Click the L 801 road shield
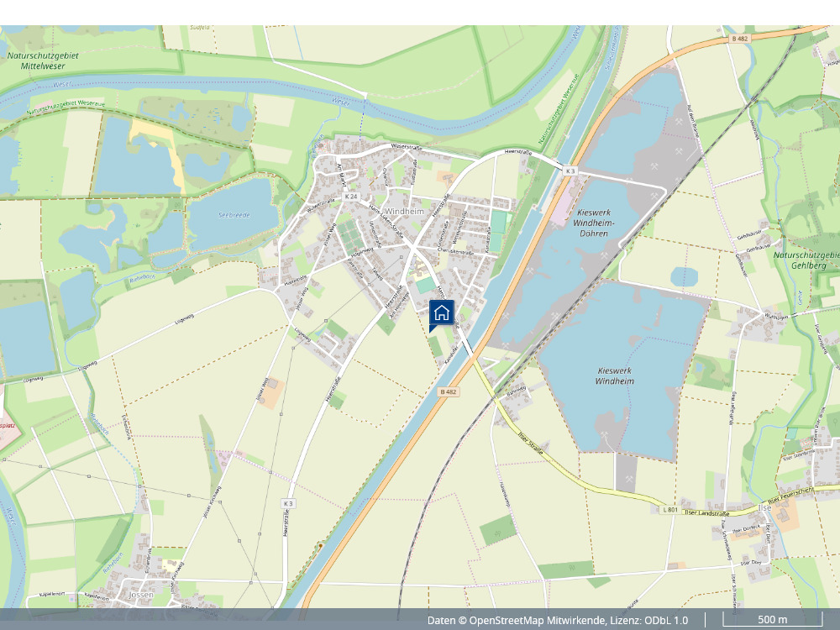 tap(669, 509)
